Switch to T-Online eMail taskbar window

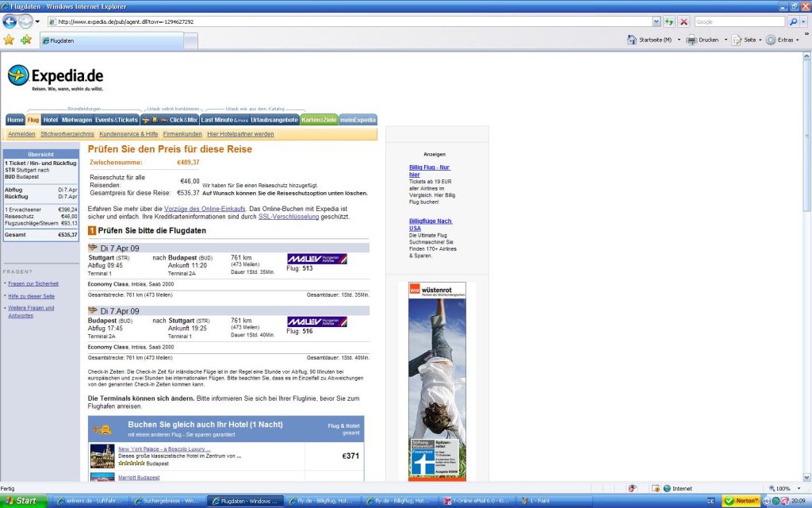coord(476,501)
